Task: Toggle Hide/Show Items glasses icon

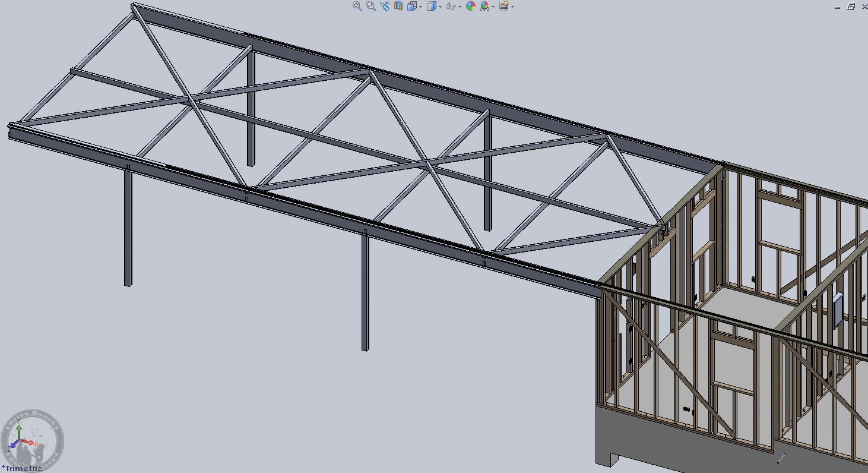Action: point(451,7)
